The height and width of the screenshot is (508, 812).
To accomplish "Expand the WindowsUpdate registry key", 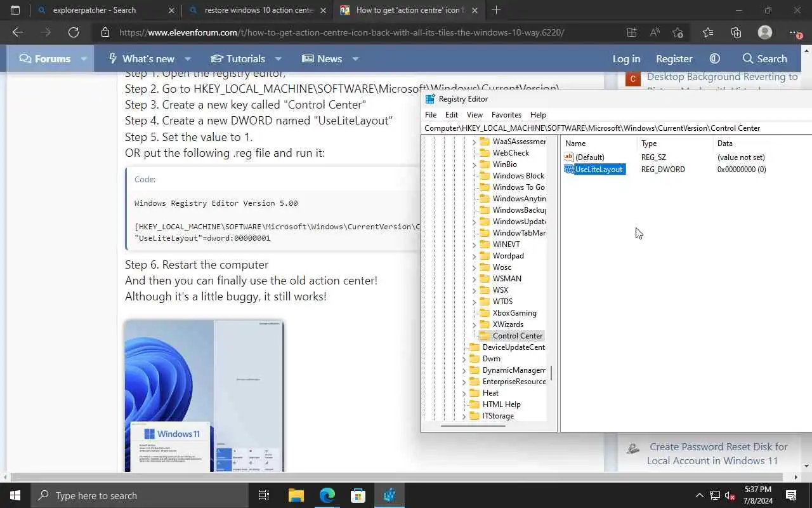I will [474, 222].
